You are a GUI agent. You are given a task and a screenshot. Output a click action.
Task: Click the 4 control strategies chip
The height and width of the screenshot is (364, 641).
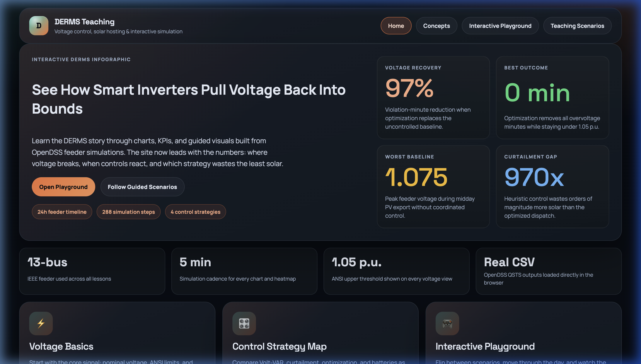(x=195, y=212)
